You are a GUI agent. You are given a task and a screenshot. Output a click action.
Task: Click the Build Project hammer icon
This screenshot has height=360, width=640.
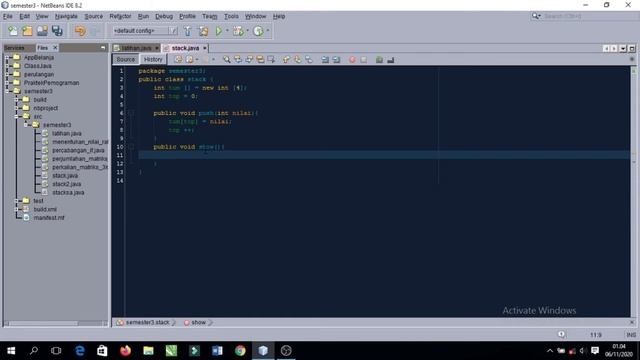click(x=187, y=31)
